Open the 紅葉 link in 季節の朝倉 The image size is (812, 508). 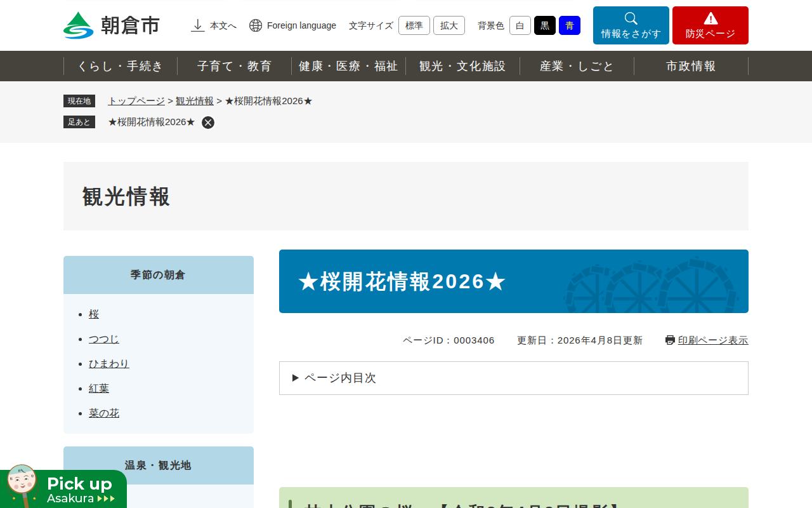(x=99, y=389)
